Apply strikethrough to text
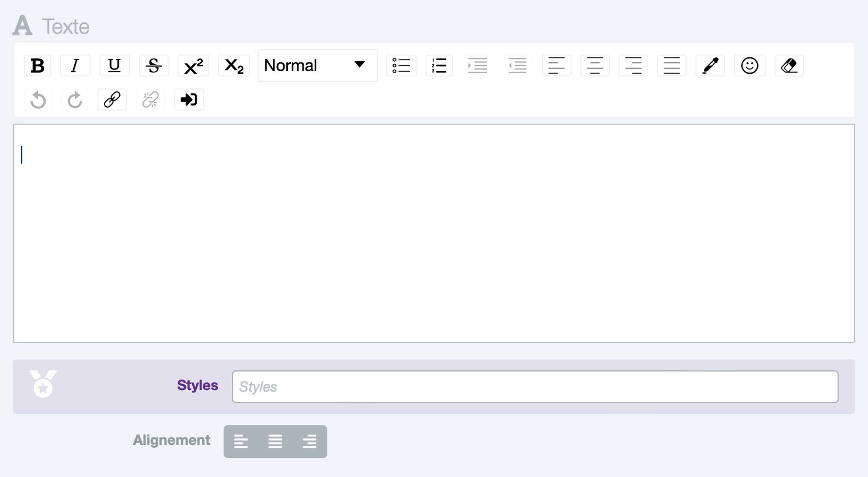 point(154,65)
